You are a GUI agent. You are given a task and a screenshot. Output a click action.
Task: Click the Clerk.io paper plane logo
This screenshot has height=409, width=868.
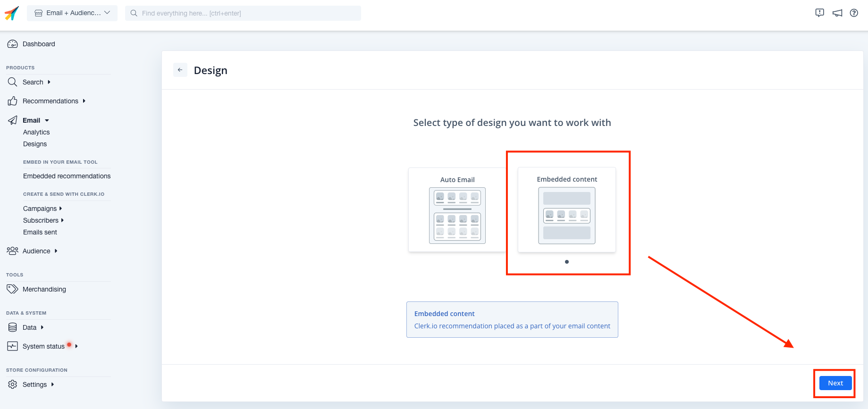tap(12, 13)
